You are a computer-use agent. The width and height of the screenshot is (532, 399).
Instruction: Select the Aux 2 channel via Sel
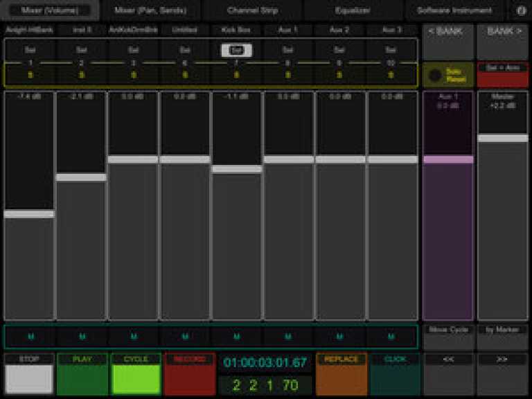point(339,50)
